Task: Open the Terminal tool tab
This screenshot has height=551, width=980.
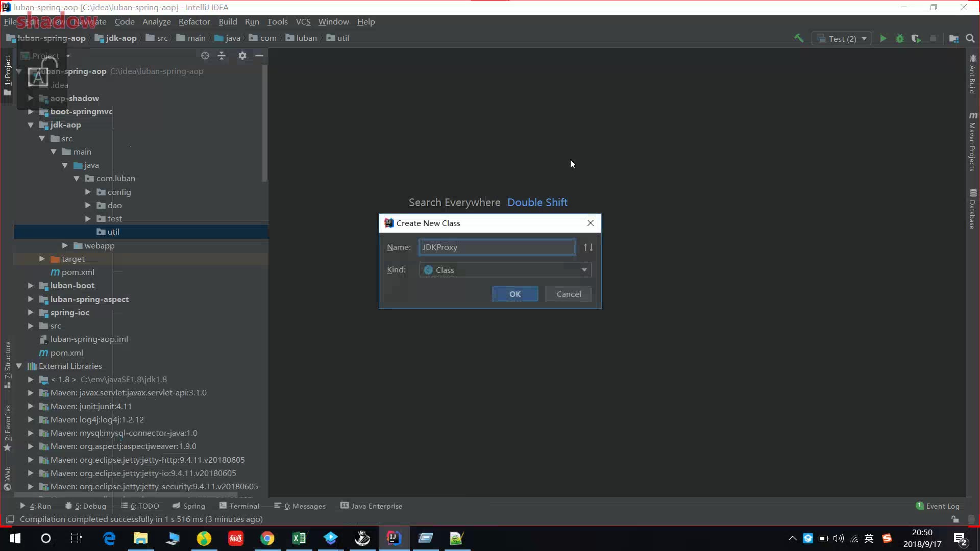Action: (x=239, y=506)
